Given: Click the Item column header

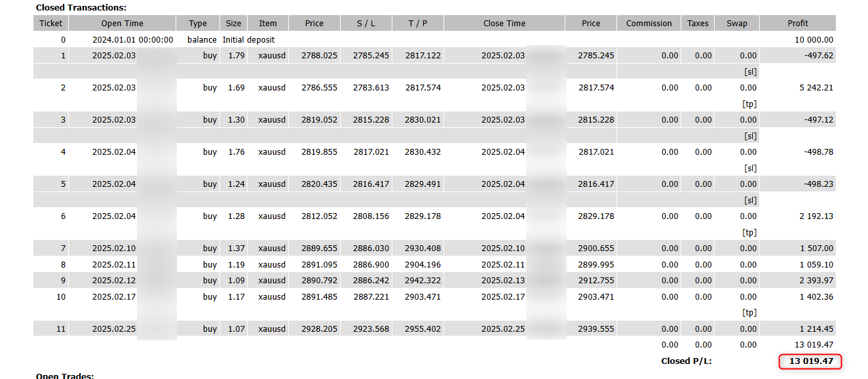Looking at the screenshot, I should click(268, 23).
